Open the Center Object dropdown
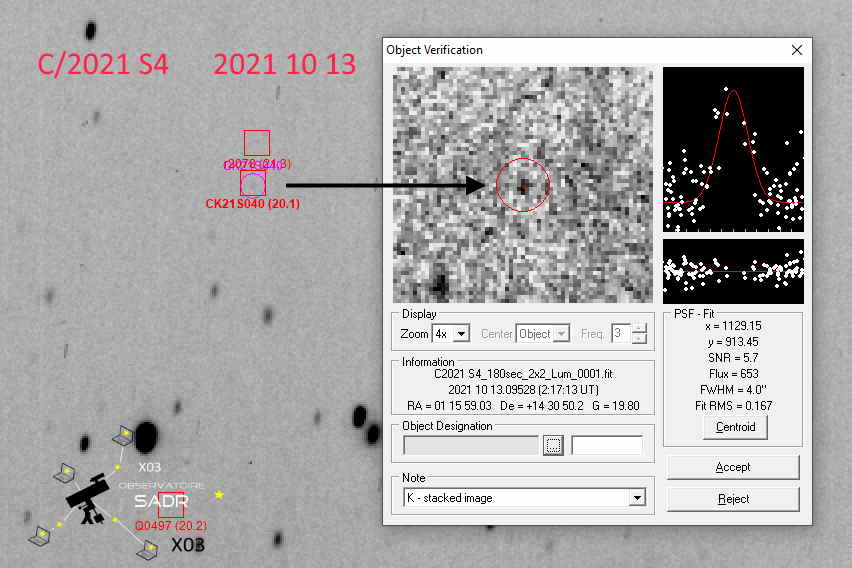This screenshot has width=852, height=568. (x=562, y=334)
